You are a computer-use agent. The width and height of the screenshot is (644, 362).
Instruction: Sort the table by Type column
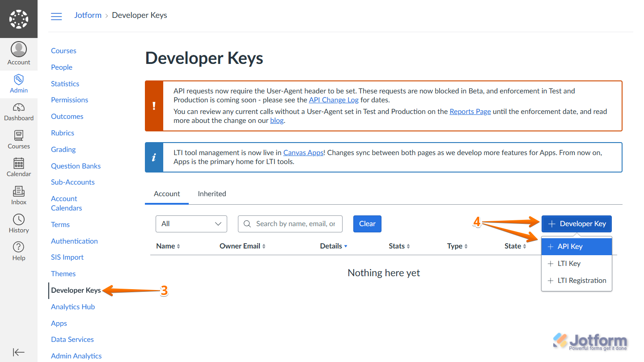tap(458, 246)
